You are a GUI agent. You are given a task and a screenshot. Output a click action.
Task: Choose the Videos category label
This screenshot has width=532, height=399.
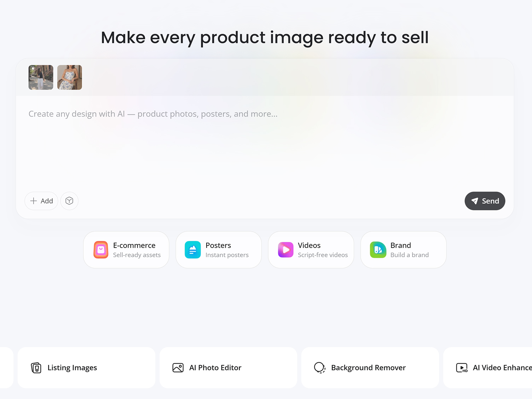point(309,245)
